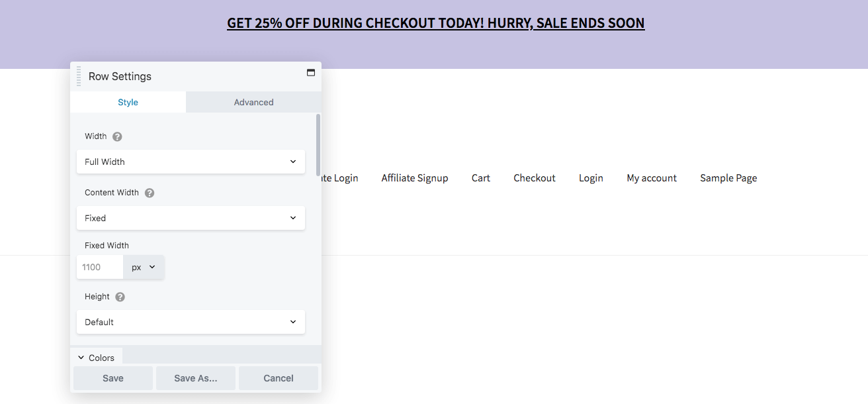Collapse the Colors section

pyautogui.click(x=96, y=358)
